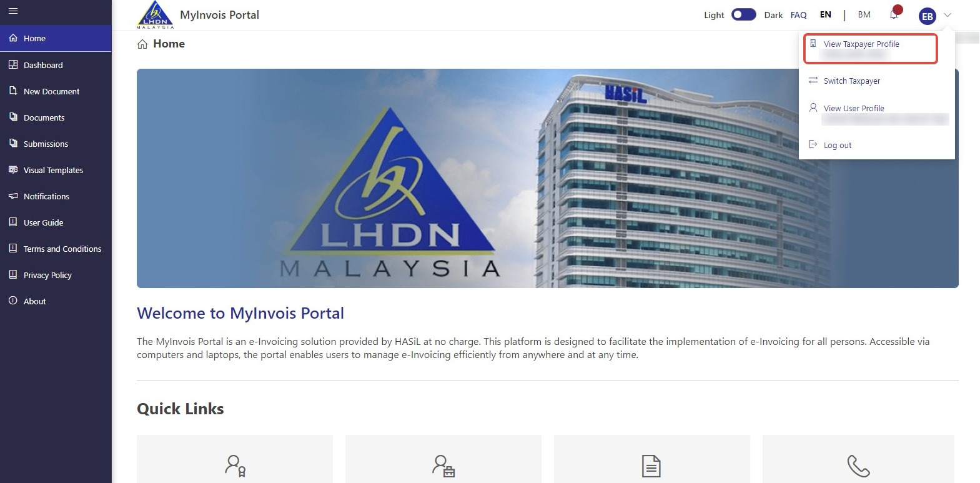Screen dimensions: 980x483
Task: Click the LHDN logo in header
Action: pyautogui.click(x=155, y=15)
